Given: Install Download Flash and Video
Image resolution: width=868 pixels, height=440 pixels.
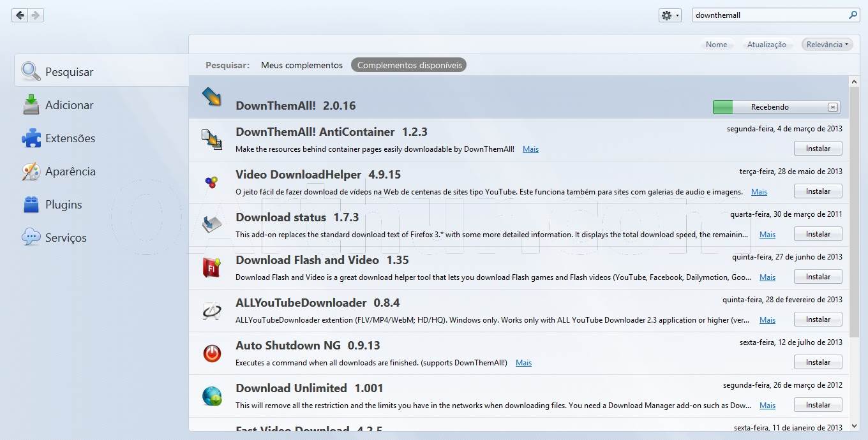Looking at the screenshot, I should [x=818, y=277].
